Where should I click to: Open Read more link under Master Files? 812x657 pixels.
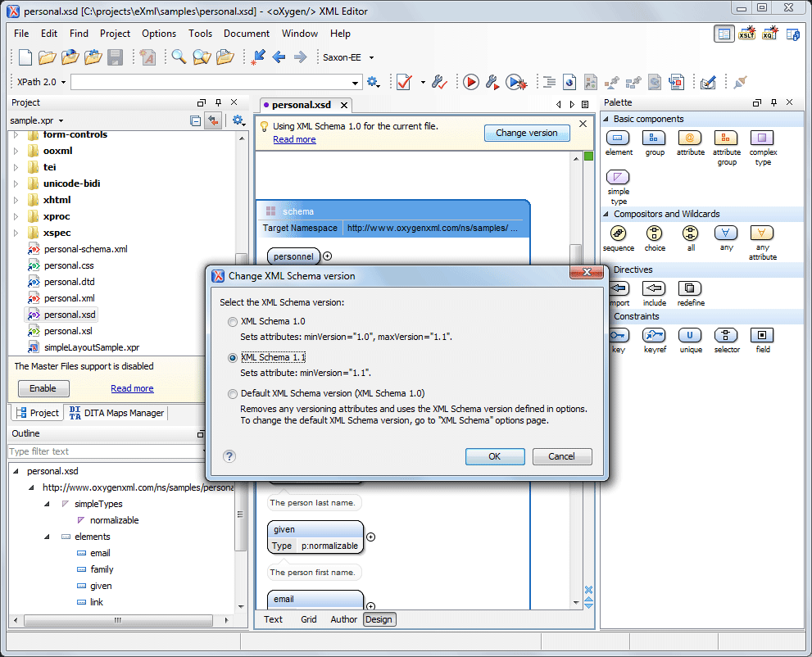coord(132,388)
